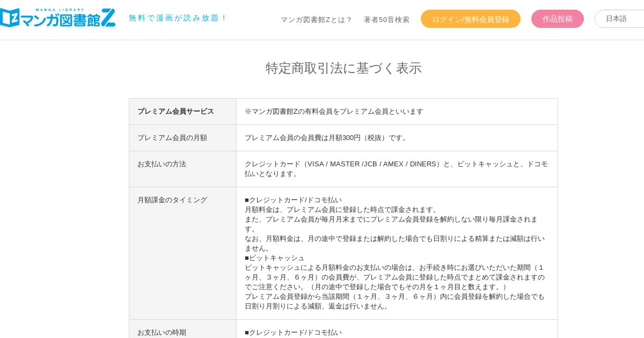The width and height of the screenshot is (644, 338).
Task: Select the 月額課金のタイミング row label
Action: [182, 253]
